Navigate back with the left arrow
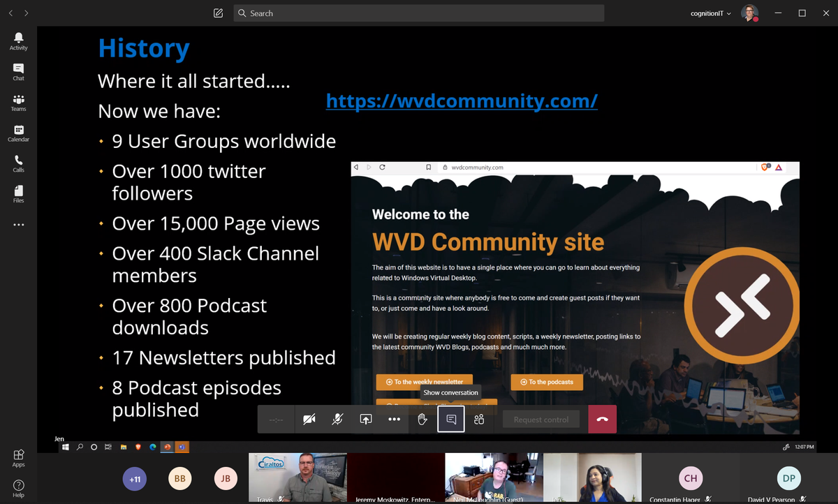 [x=10, y=13]
